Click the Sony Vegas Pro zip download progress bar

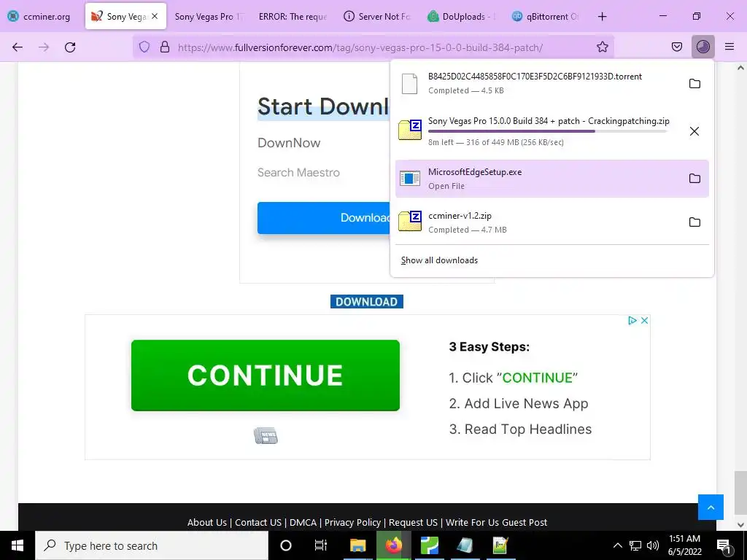point(547,131)
